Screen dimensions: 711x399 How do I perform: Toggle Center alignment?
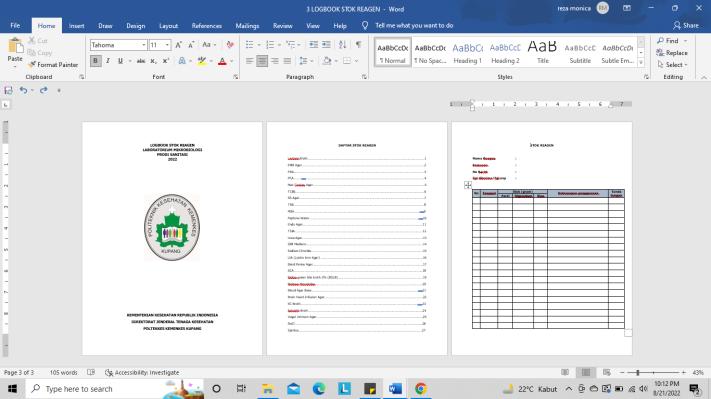tap(262, 61)
